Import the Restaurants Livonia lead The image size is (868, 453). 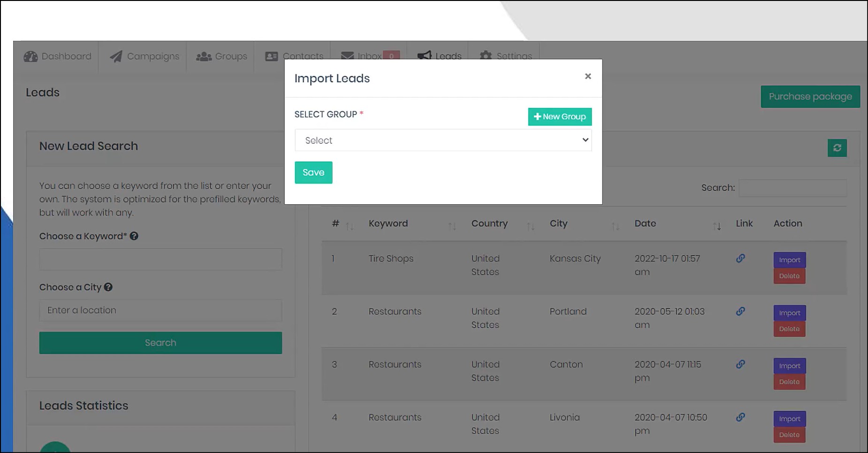coord(790,419)
